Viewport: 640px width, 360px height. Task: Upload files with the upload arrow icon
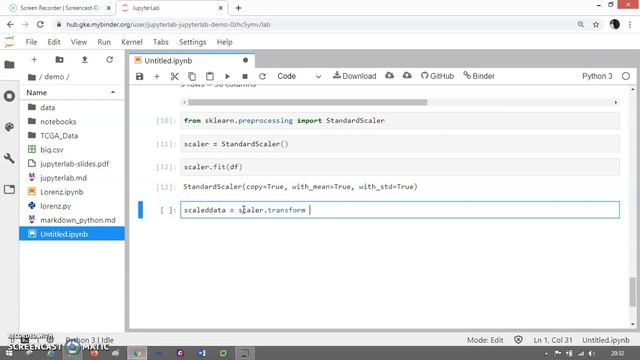(84, 60)
